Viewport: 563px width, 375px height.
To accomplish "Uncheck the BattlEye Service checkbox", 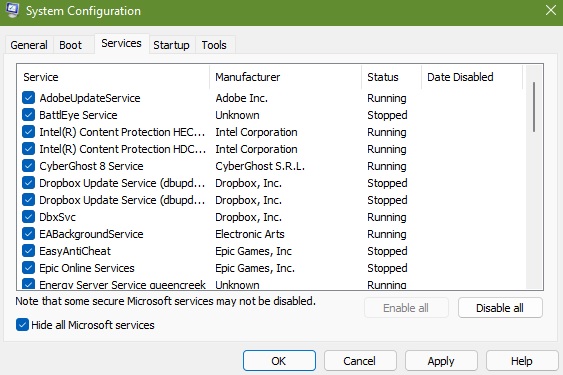I will click(28, 115).
